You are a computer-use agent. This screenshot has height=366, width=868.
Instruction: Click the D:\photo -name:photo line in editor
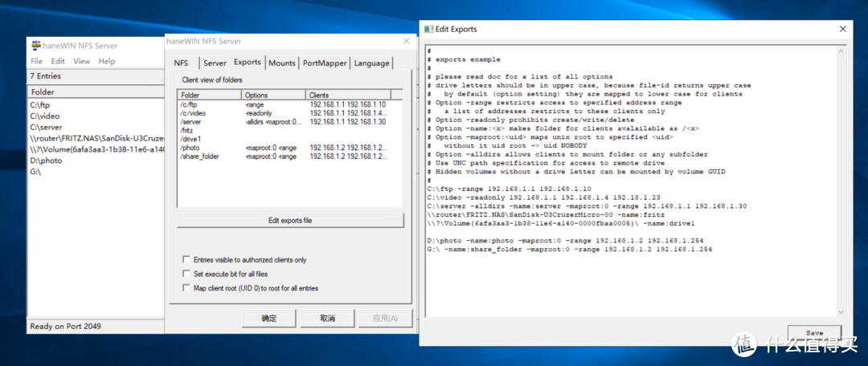click(565, 241)
